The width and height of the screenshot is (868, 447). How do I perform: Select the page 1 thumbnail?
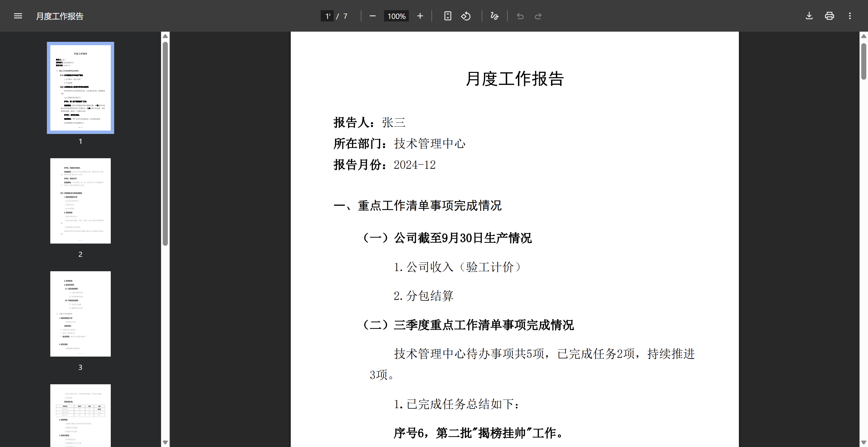coord(80,88)
